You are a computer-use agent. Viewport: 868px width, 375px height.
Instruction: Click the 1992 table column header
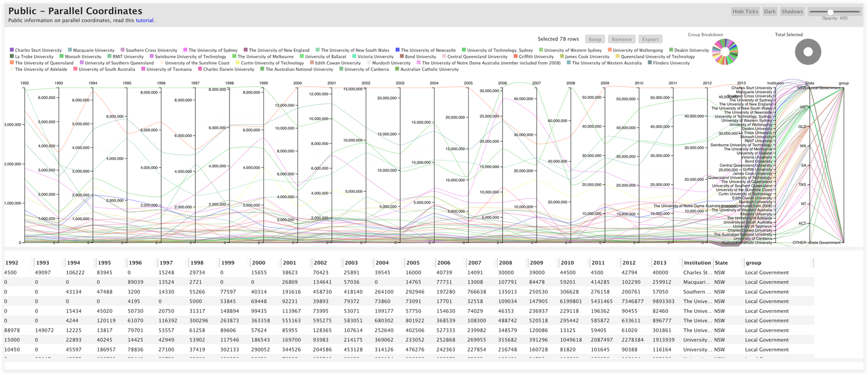[12, 263]
